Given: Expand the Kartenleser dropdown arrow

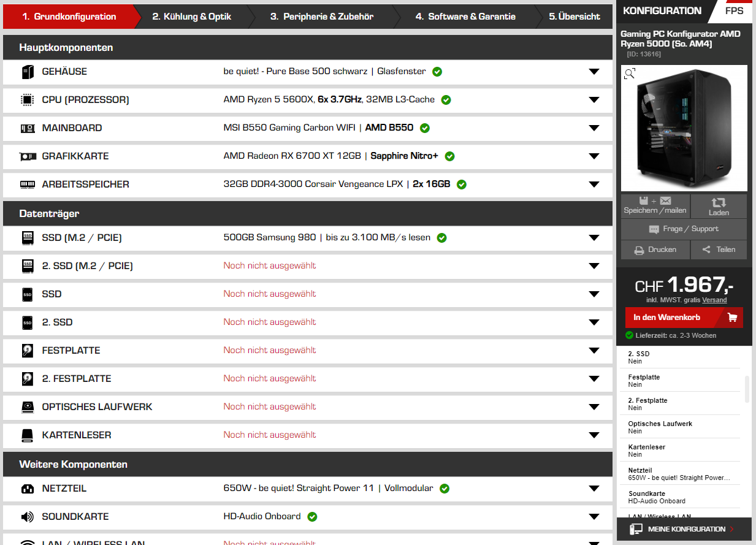Looking at the screenshot, I should point(594,435).
